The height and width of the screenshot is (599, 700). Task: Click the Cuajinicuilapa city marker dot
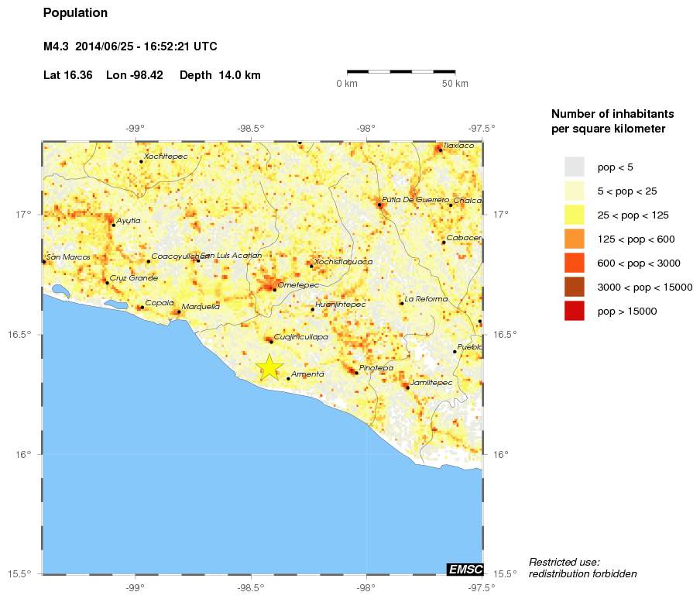(271, 342)
